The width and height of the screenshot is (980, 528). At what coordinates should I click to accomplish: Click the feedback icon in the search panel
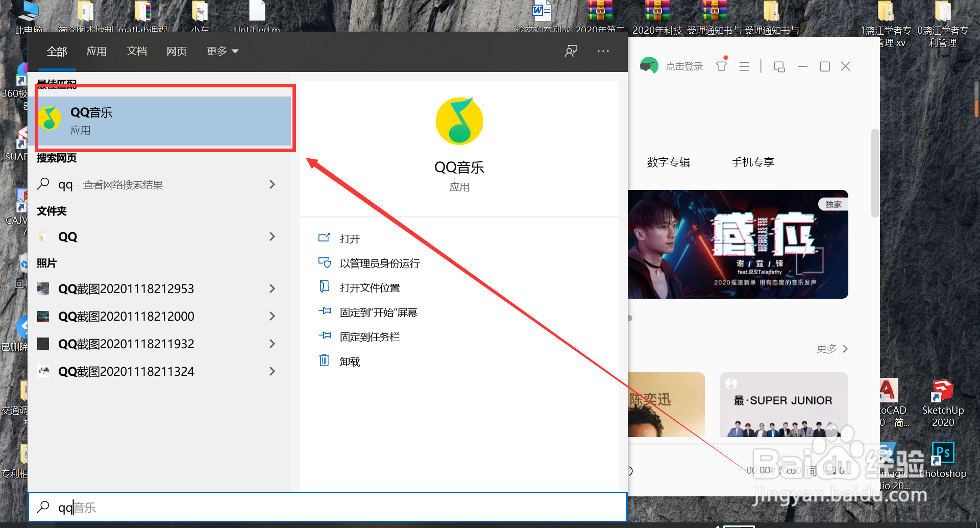click(x=571, y=51)
